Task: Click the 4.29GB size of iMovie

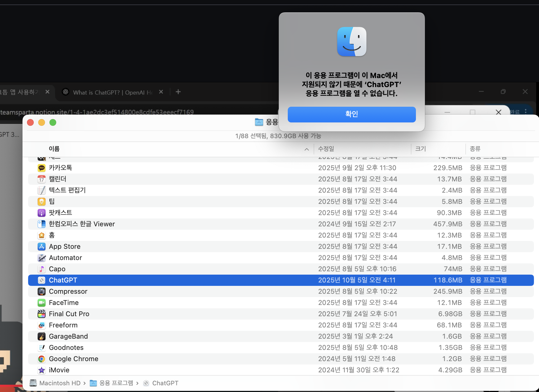Action: (x=450, y=370)
